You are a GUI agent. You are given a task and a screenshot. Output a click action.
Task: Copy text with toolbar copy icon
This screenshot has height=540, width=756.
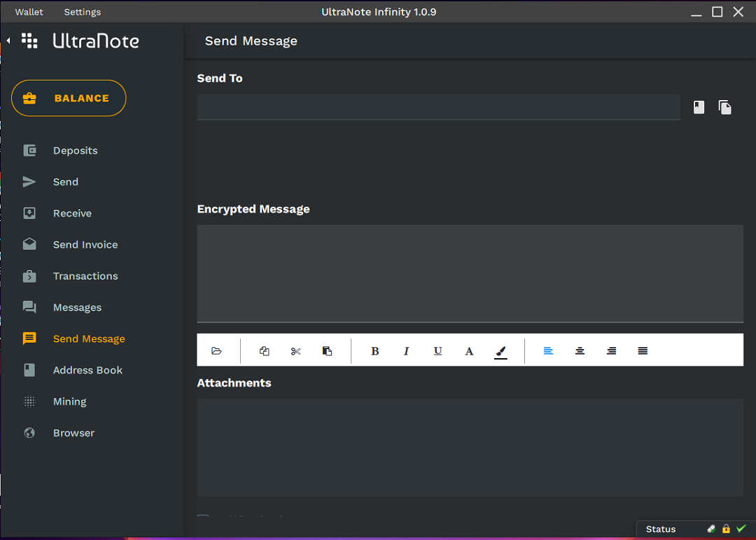click(264, 350)
